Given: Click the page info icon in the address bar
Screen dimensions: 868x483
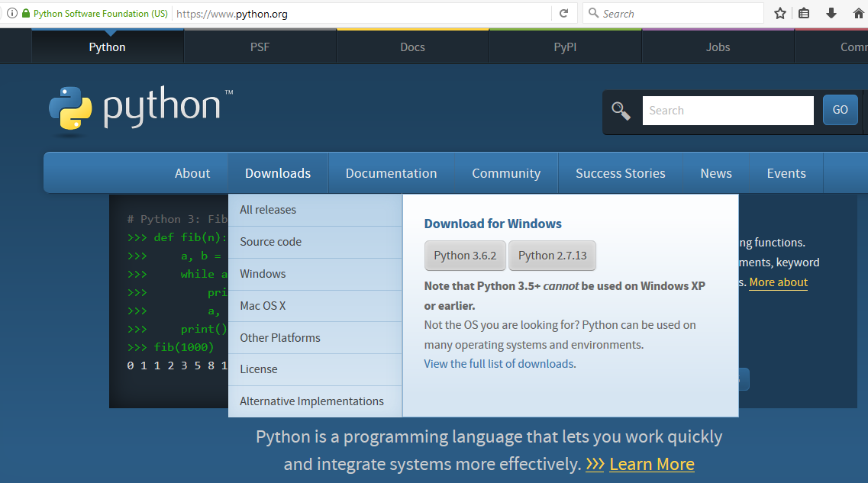Looking at the screenshot, I should coord(11,13).
